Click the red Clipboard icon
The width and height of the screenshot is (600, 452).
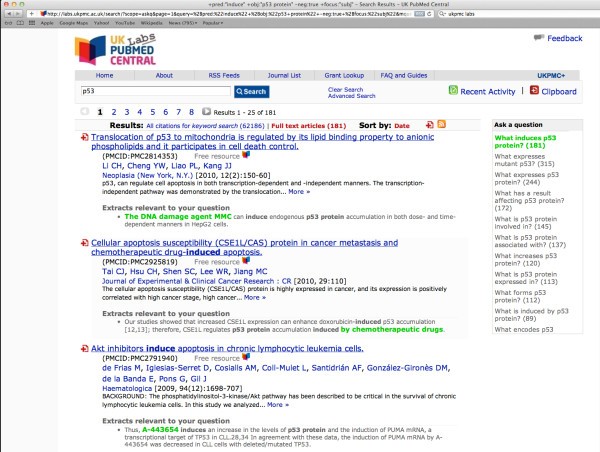534,90
